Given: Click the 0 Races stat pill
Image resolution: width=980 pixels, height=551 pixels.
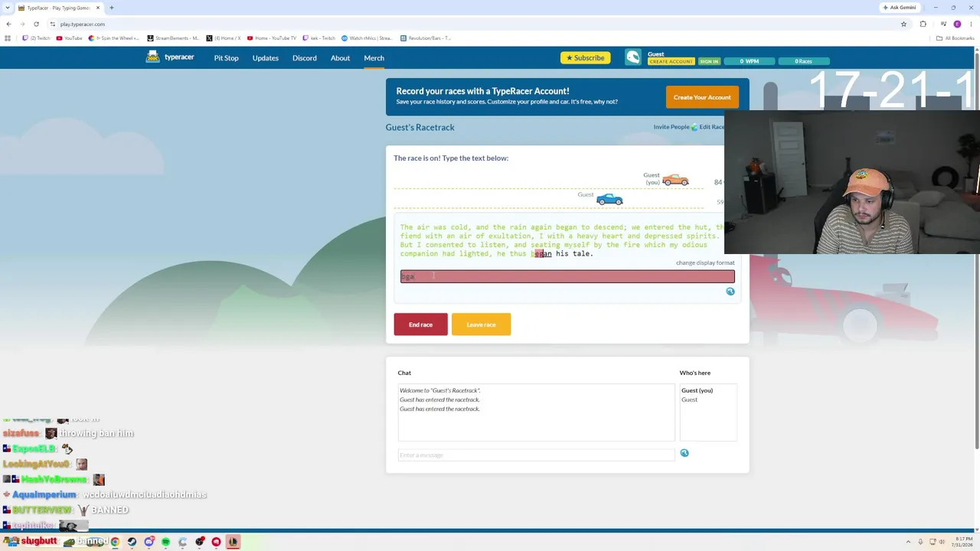Looking at the screenshot, I should (803, 61).
